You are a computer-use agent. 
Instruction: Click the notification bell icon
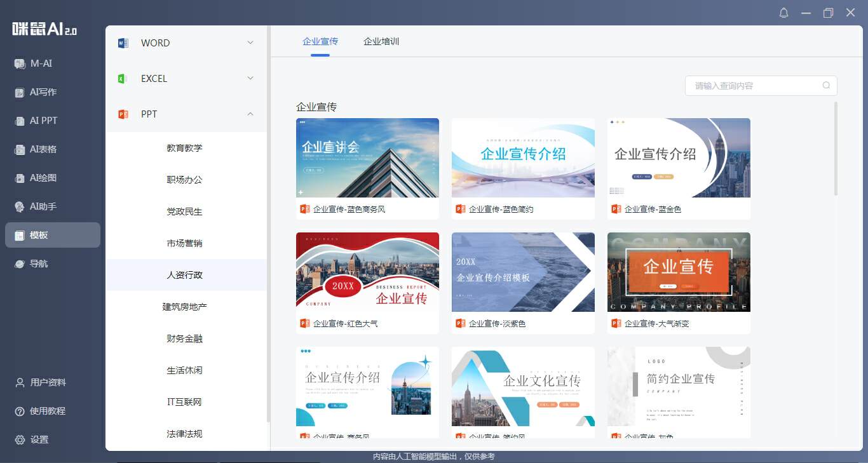[x=783, y=13]
